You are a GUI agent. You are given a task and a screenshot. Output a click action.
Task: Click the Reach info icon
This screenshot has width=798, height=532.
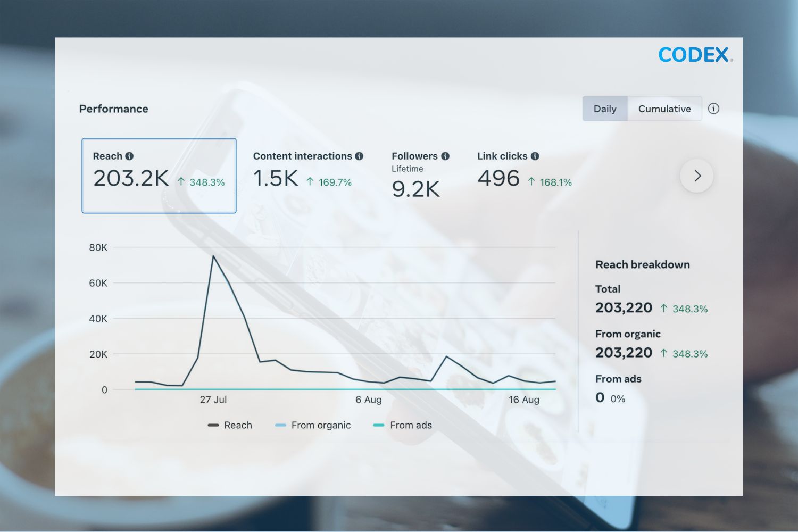(x=129, y=156)
